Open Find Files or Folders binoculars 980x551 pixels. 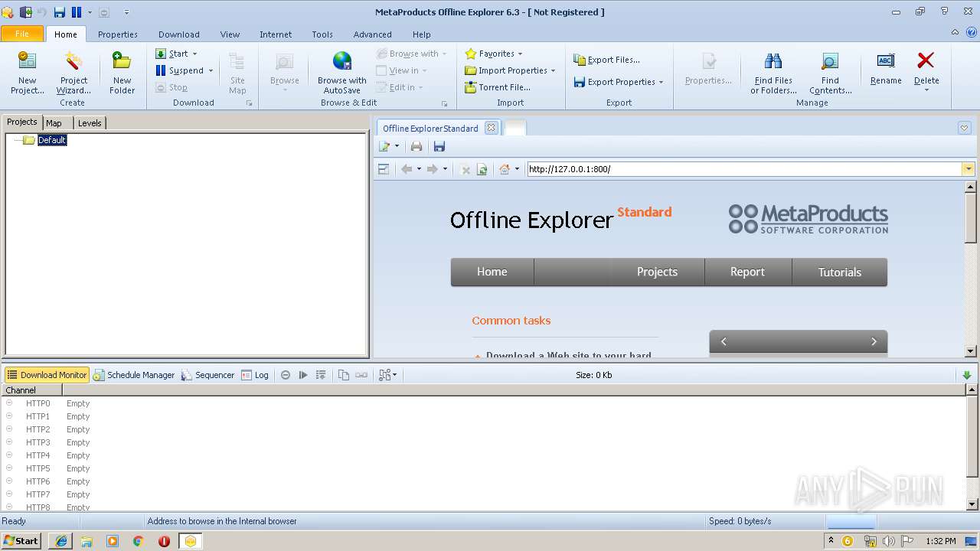(x=773, y=72)
